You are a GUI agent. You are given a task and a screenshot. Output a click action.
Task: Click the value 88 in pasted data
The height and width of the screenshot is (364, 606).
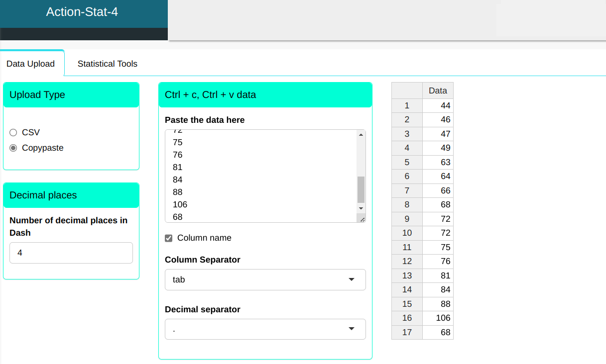tap(178, 192)
